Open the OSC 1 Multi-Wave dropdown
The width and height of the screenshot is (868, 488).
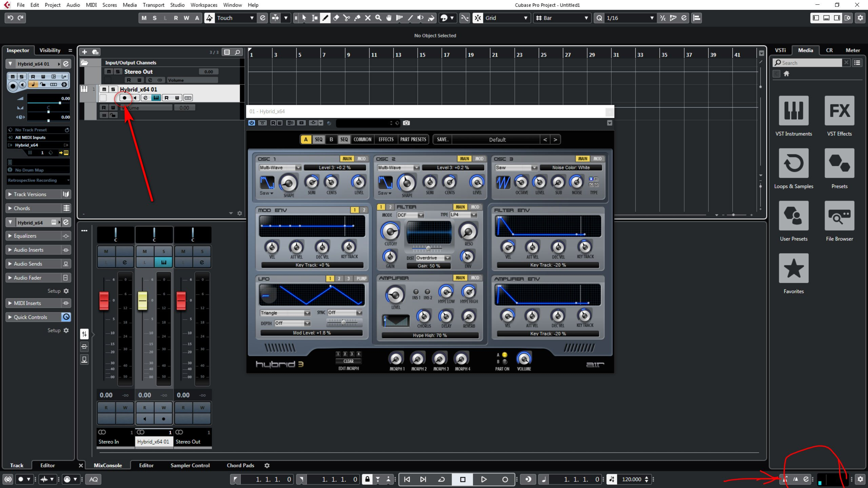pyautogui.click(x=280, y=168)
